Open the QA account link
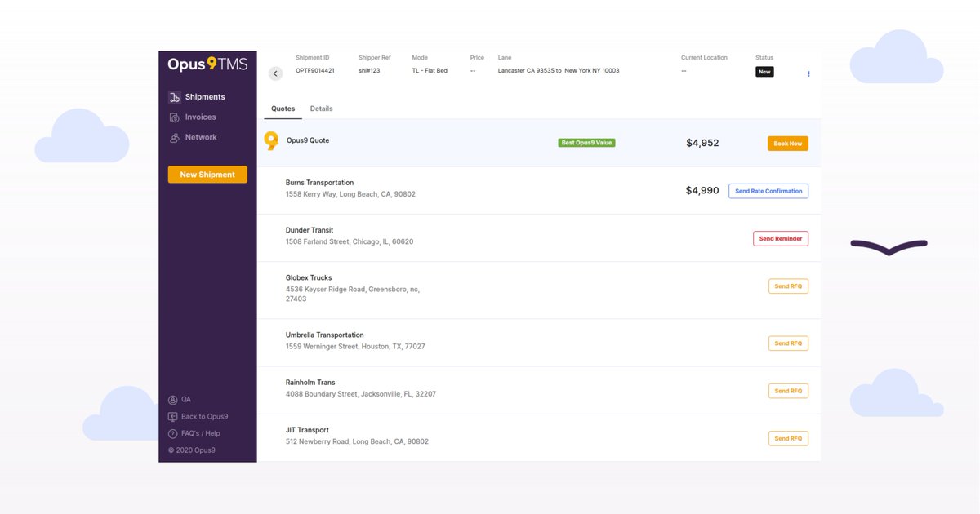Viewport: 980px width, 514px height. tap(186, 400)
